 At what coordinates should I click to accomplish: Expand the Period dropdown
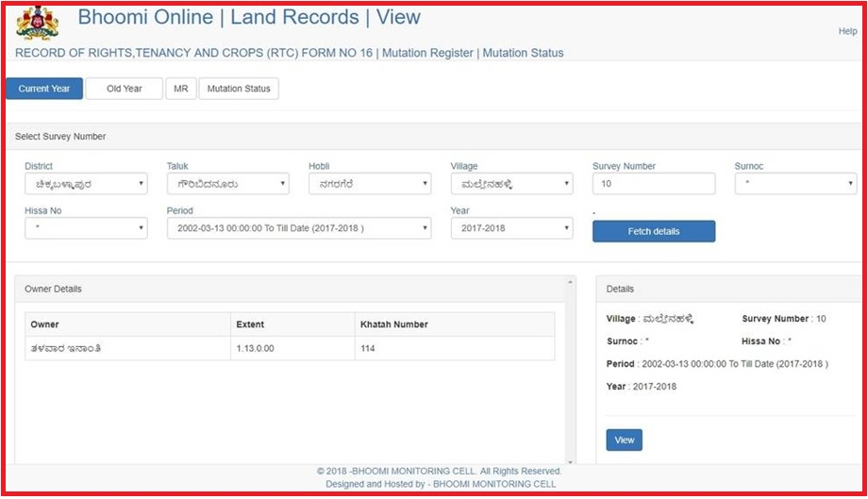pos(299,228)
